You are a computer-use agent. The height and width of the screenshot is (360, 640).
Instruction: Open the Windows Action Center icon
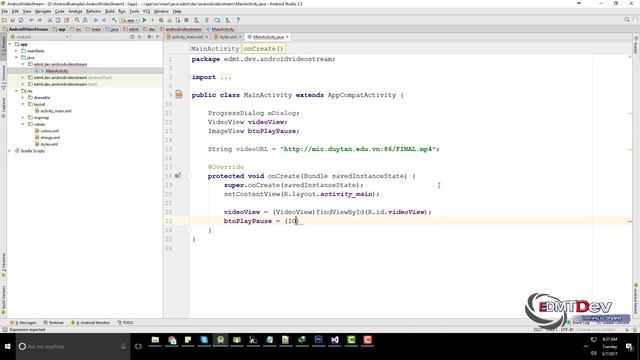[629, 347]
